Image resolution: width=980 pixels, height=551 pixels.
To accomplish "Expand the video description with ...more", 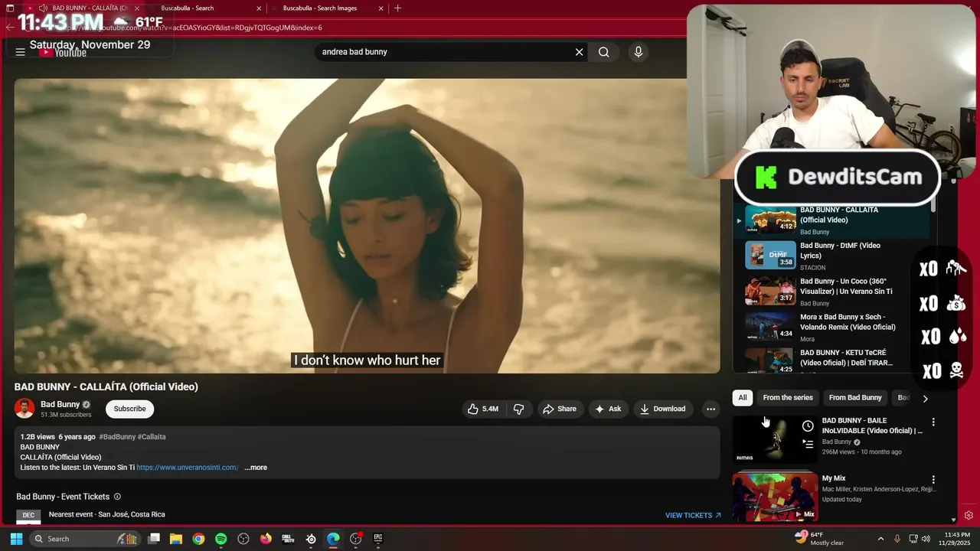I will point(256,468).
